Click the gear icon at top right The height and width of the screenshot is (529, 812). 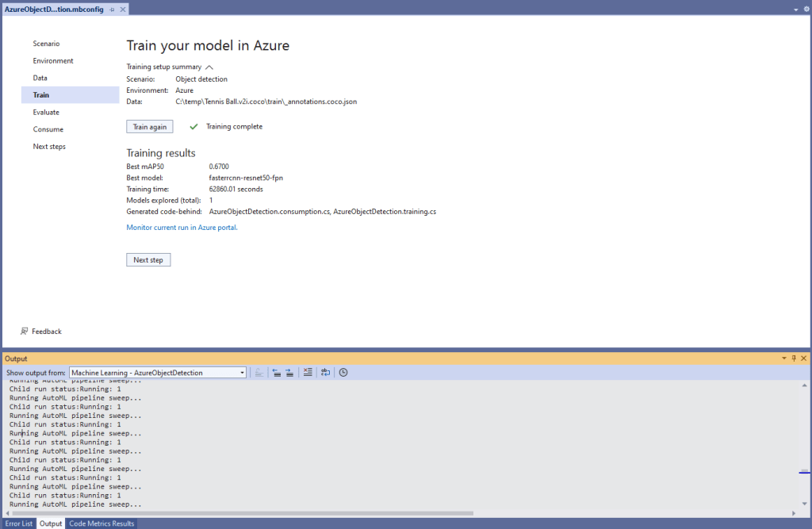click(805, 9)
